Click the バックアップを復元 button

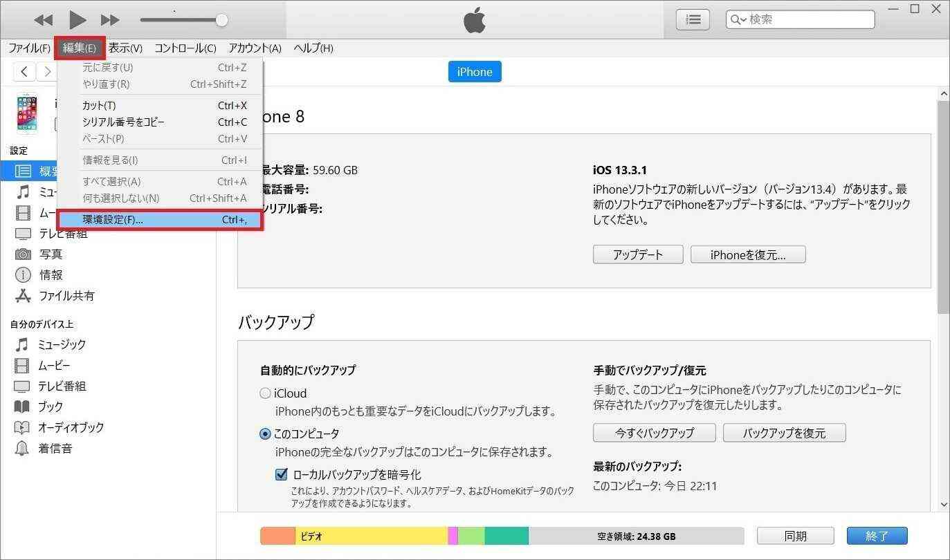784,433
